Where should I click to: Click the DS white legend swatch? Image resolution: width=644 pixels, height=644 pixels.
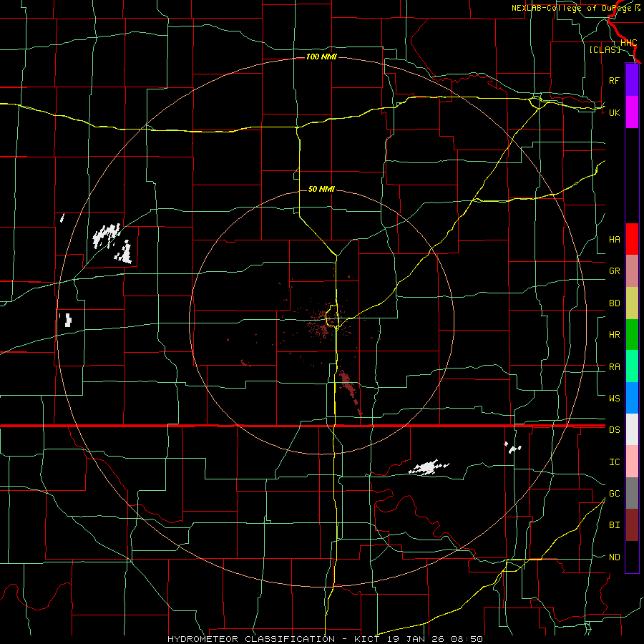632,429
